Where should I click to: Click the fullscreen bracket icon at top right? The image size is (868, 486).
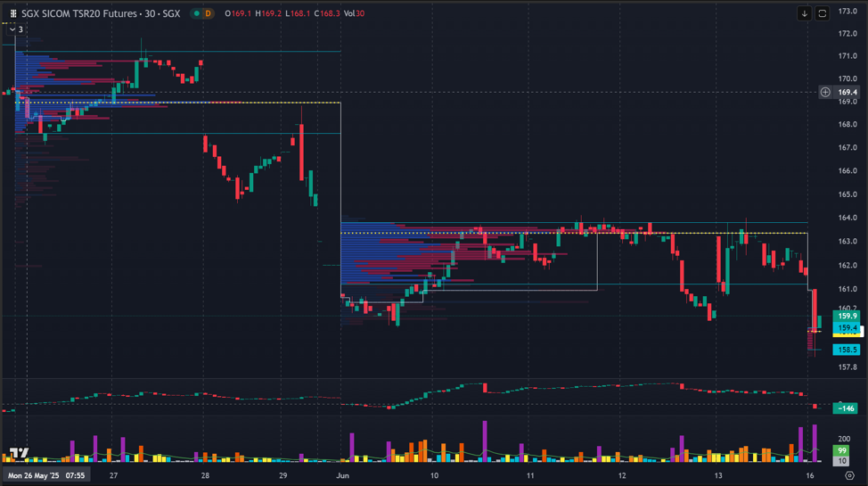(x=822, y=13)
